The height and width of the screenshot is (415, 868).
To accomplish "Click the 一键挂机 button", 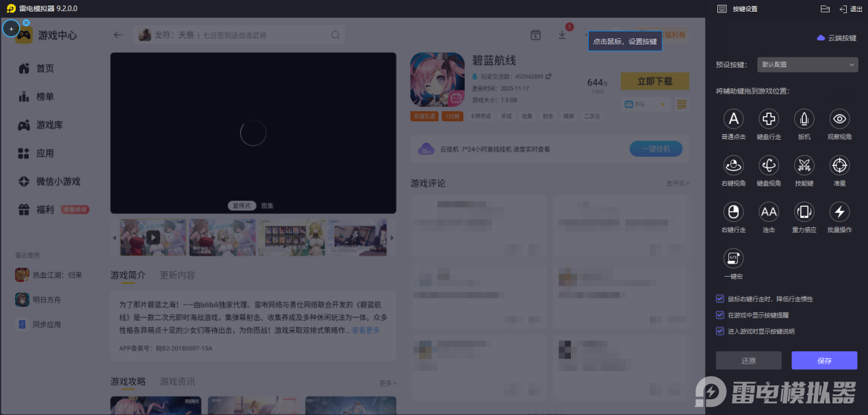I will point(655,149).
